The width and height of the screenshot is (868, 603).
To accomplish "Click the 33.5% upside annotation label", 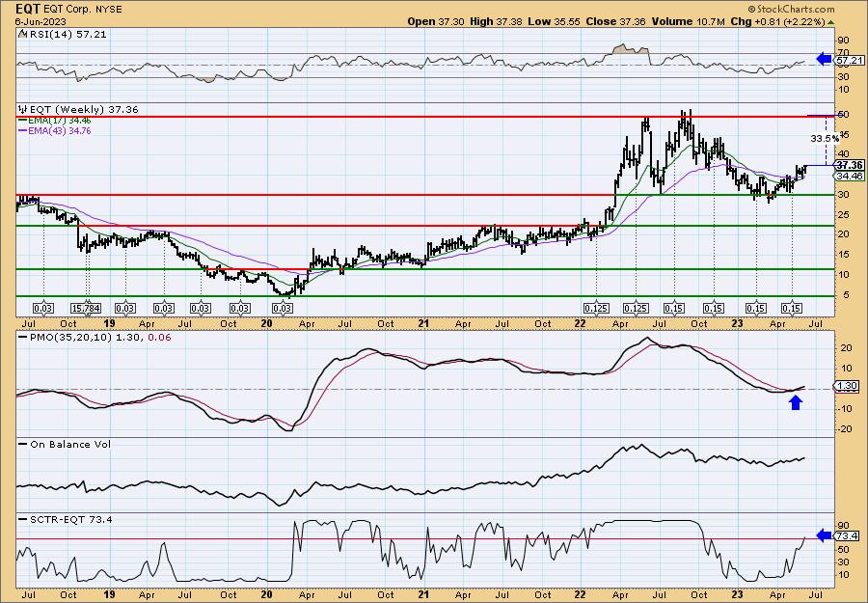I will click(x=825, y=139).
